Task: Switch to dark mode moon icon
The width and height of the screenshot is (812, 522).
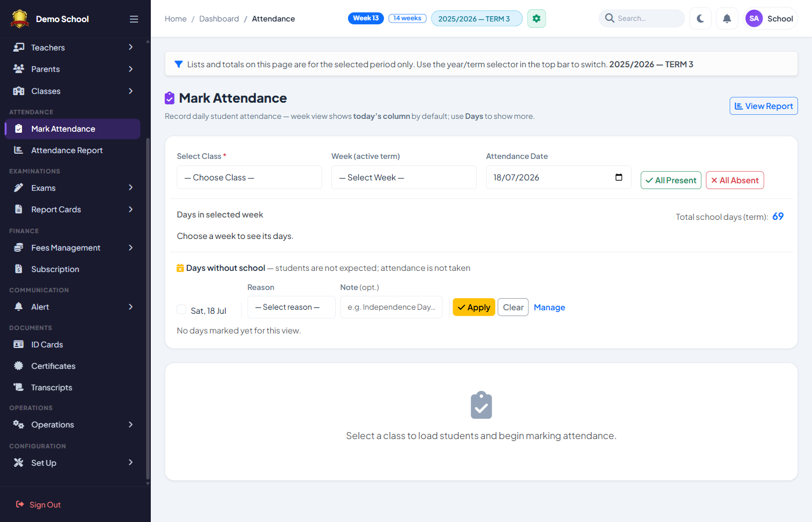Action: [701, 19]
